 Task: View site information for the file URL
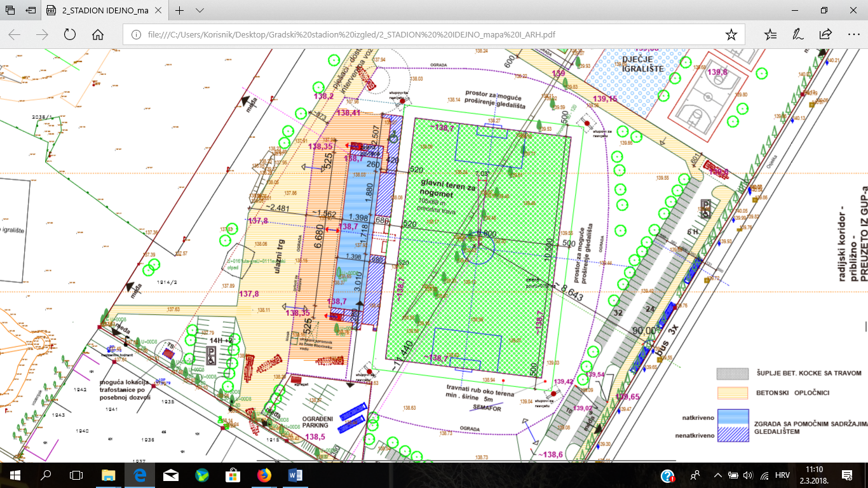136,34
